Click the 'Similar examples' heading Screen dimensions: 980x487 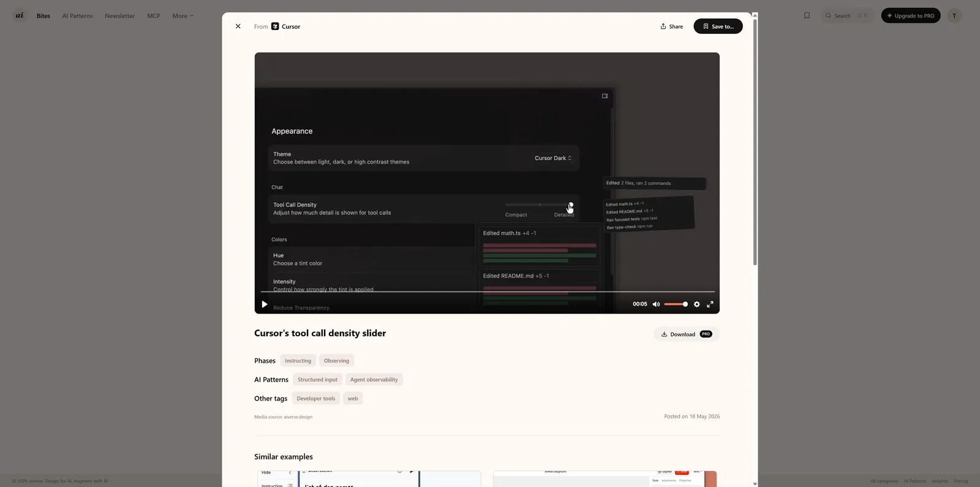(x=284, y=457)
